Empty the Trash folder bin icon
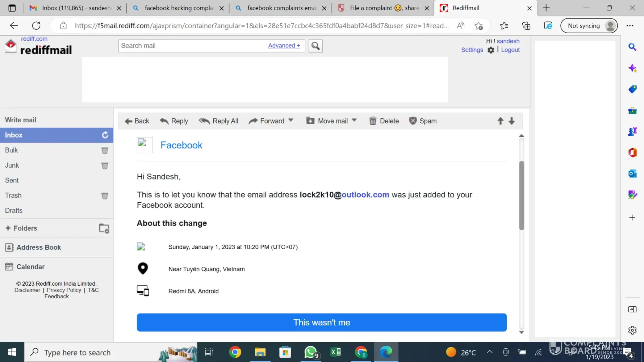 pos(105,196)
